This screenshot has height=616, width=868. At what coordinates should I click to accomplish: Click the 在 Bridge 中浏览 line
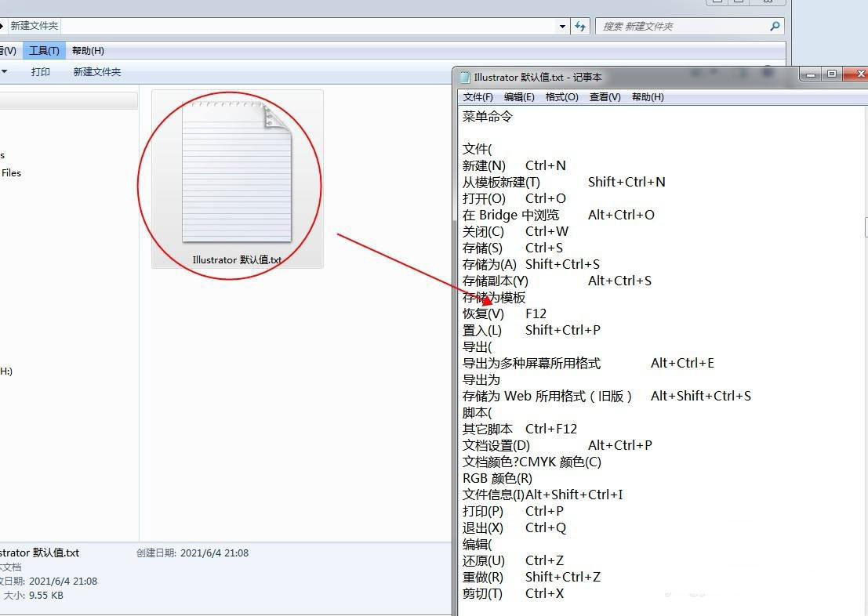(x=558, y=215)
